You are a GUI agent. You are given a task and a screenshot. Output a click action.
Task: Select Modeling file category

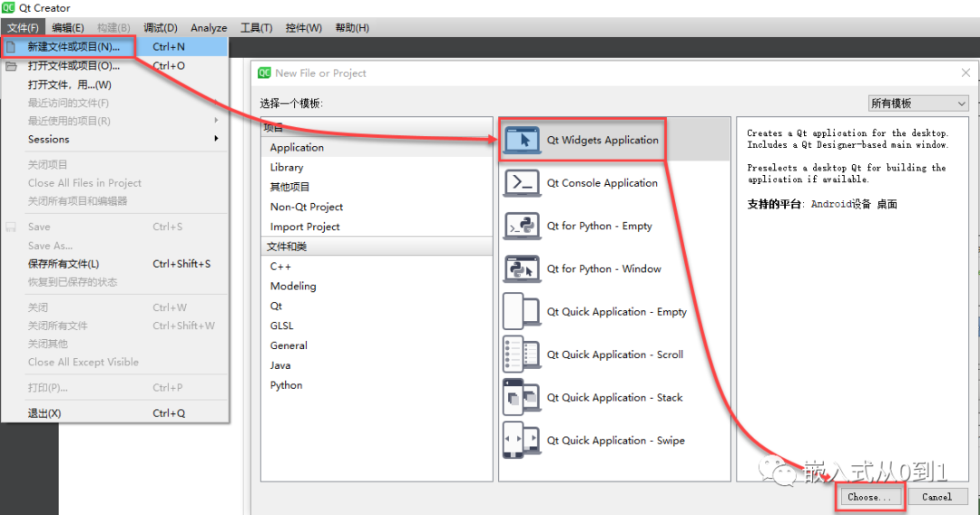377,286
